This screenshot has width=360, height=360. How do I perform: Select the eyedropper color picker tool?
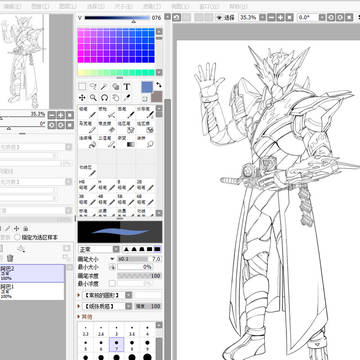tap(127, 98)
